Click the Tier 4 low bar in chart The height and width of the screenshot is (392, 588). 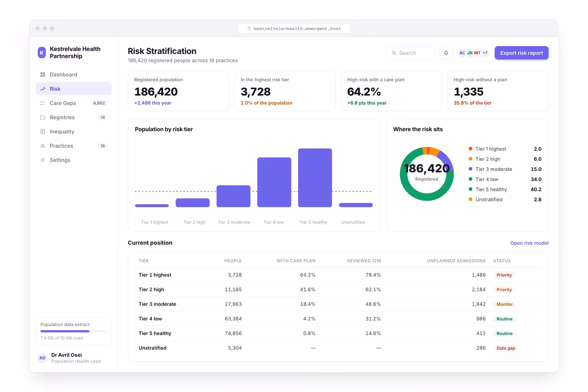(274, 182)
